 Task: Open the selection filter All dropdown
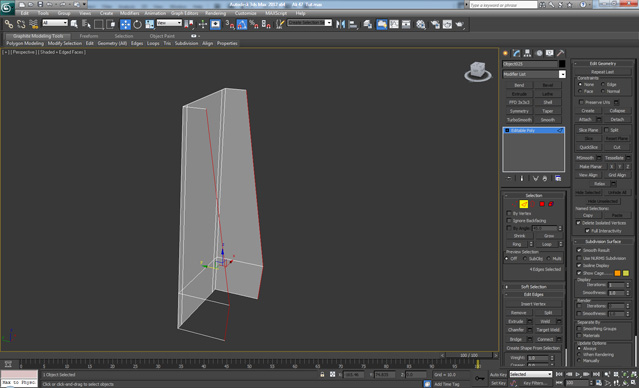[x=55, y=23]
